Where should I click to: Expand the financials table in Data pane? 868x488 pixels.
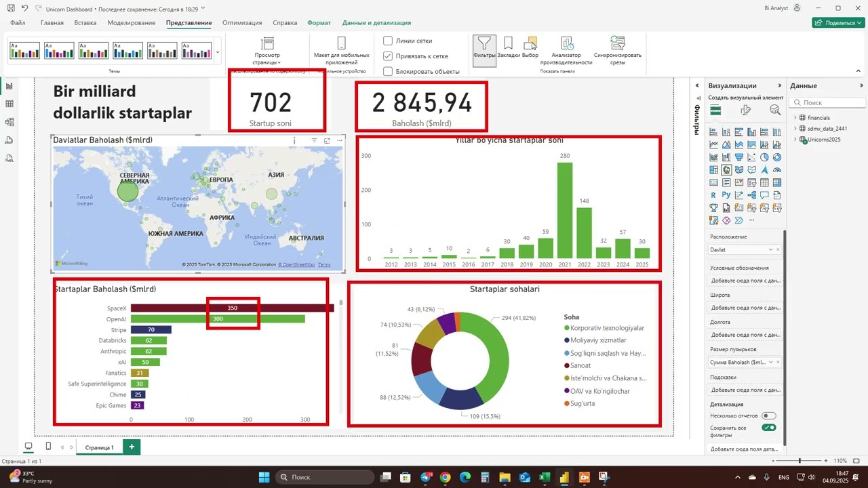coord(795,117)
